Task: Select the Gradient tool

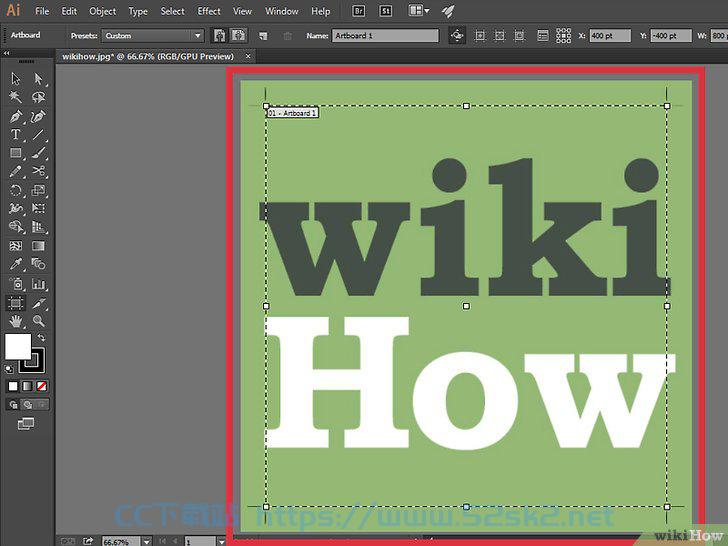Action: (x=38, y=246)
